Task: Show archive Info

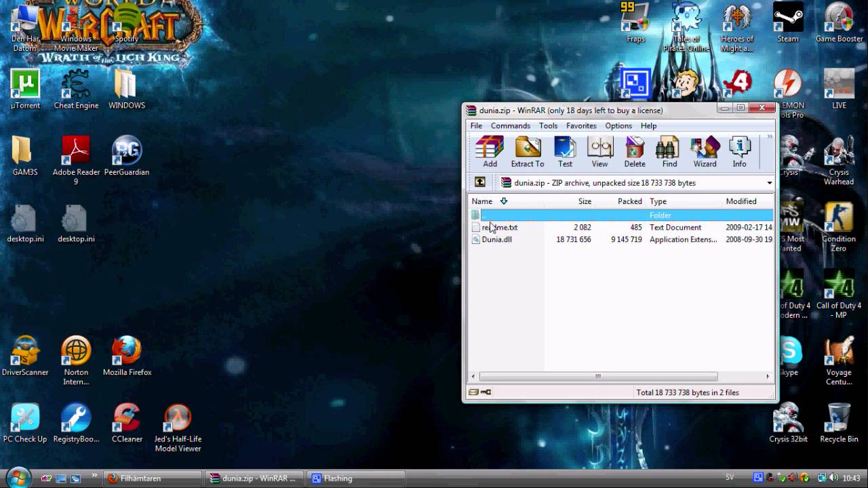Action: point(739,152)
